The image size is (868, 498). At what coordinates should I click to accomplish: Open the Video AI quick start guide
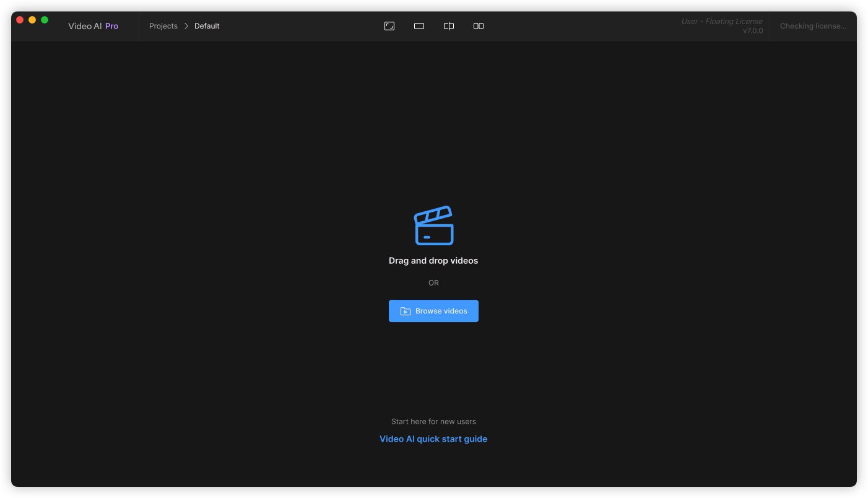(433, 439)
